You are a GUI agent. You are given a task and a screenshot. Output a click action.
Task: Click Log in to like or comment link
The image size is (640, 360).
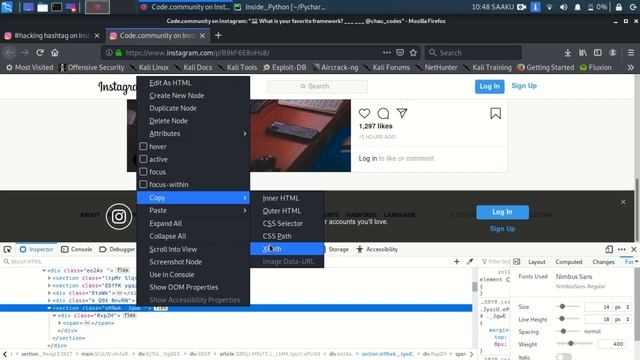pos(368,158)
